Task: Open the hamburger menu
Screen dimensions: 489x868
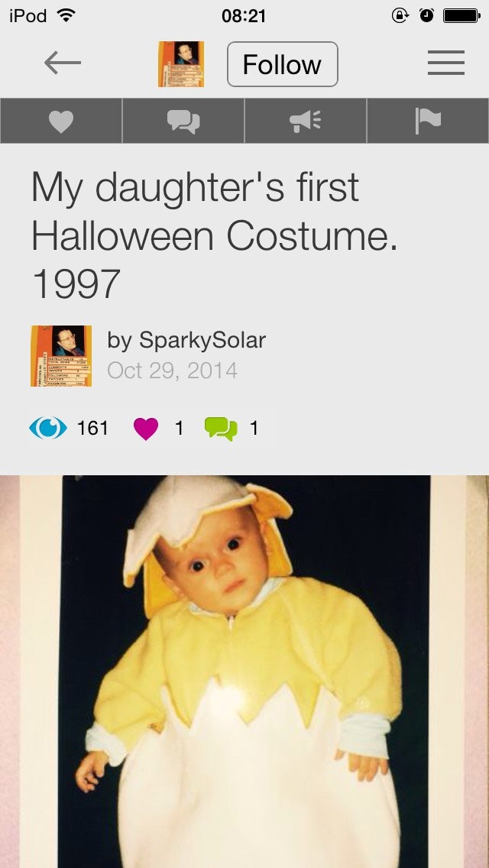Action: tap(445, 63)
